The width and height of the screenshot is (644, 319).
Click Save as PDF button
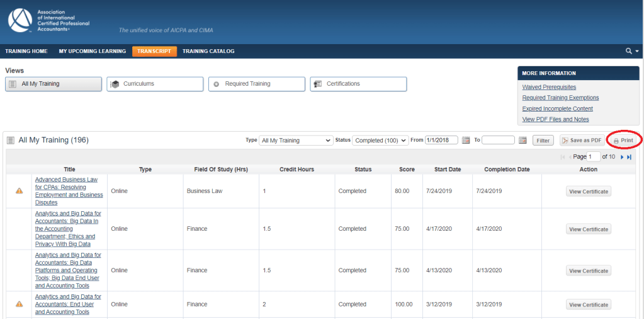(x=582, y=141)
